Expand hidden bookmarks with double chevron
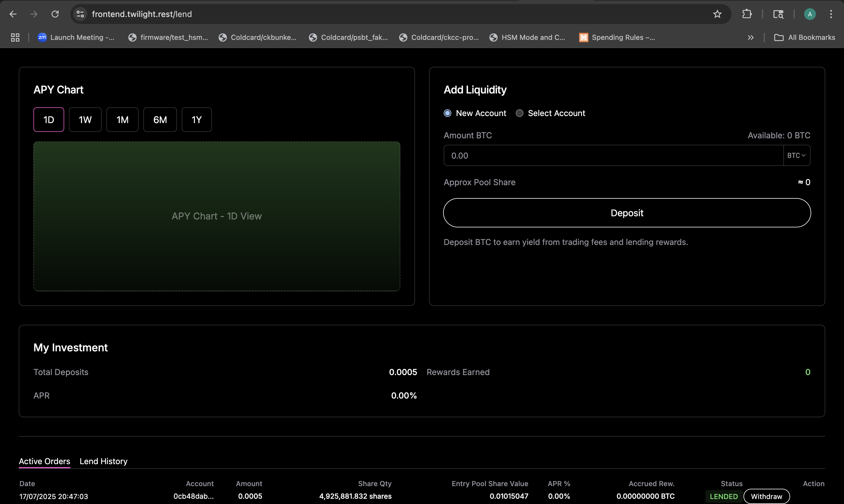Image resolution: width=844 pixels, height=504 pixels. (751, 37)
